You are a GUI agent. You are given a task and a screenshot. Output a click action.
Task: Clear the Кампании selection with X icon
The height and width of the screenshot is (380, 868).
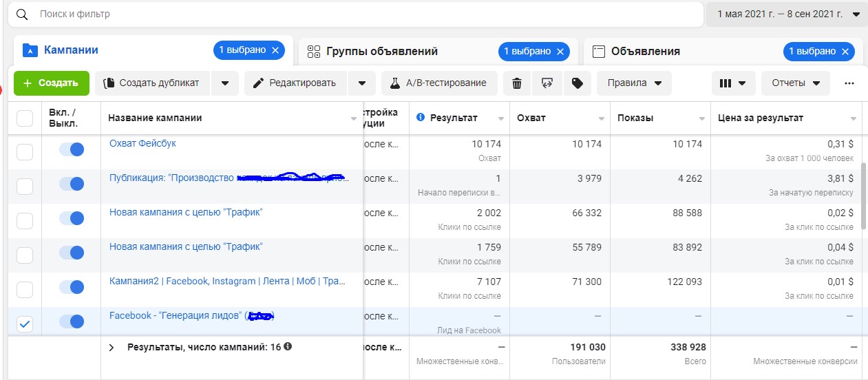(275, 51)
